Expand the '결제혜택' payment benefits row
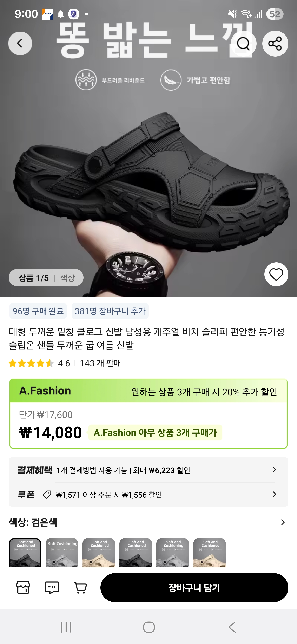Image resolution: width=297 pixels, height=644 pixels. pyautogui.click(x=148, y=470)
